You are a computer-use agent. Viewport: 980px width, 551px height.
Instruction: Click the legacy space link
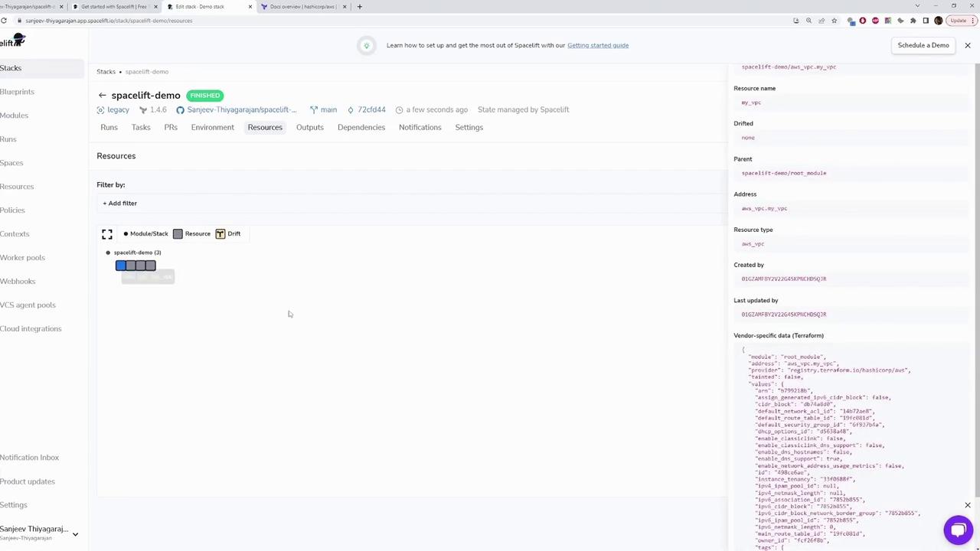pos(118,110)
